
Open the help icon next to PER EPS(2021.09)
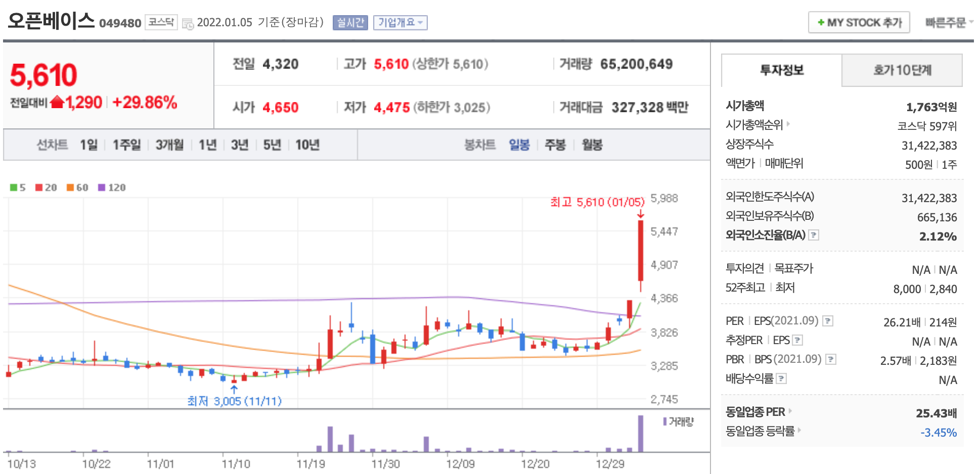click(x=828, y=321)
